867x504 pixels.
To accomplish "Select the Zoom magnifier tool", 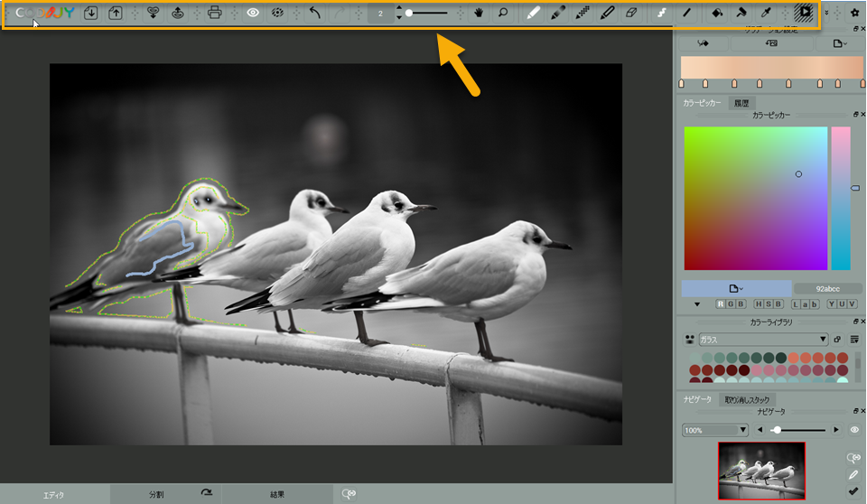I will (503, 13).
